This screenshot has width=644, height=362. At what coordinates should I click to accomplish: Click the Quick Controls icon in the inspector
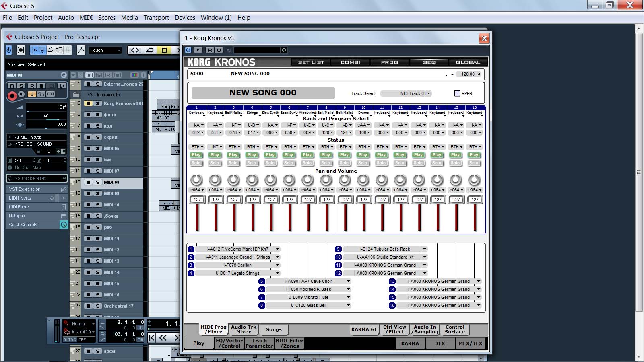(x=64, y=225)
